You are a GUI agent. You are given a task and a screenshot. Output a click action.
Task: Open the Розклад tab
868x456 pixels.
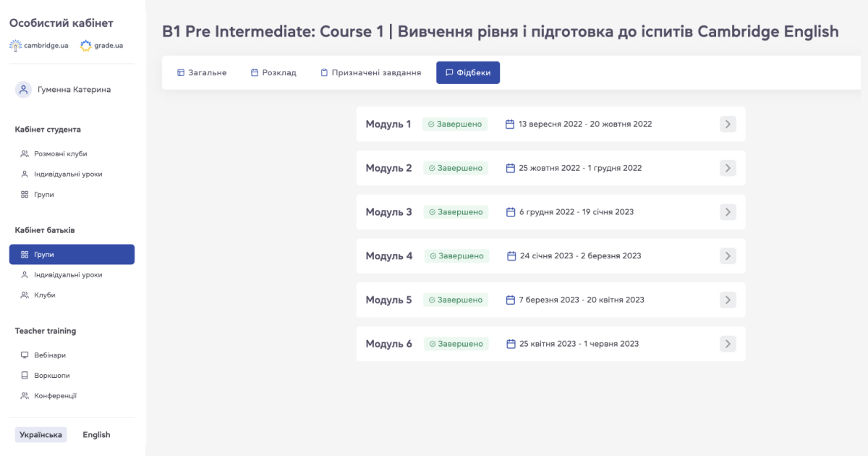(273, 72)
